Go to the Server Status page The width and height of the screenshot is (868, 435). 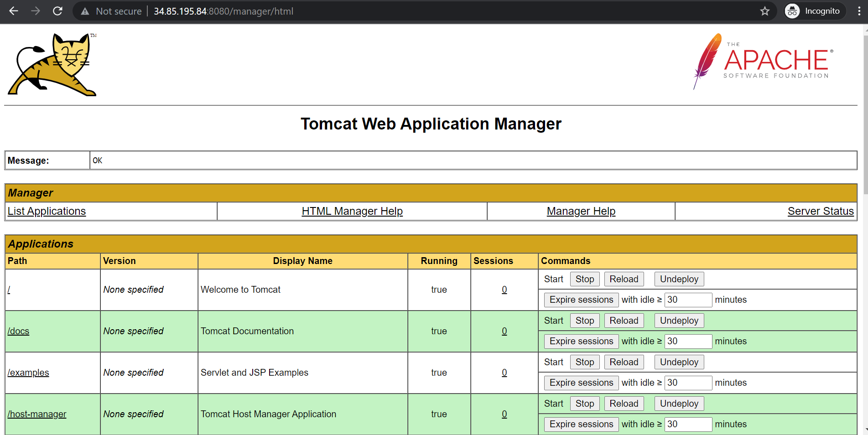tap(820, 211)
